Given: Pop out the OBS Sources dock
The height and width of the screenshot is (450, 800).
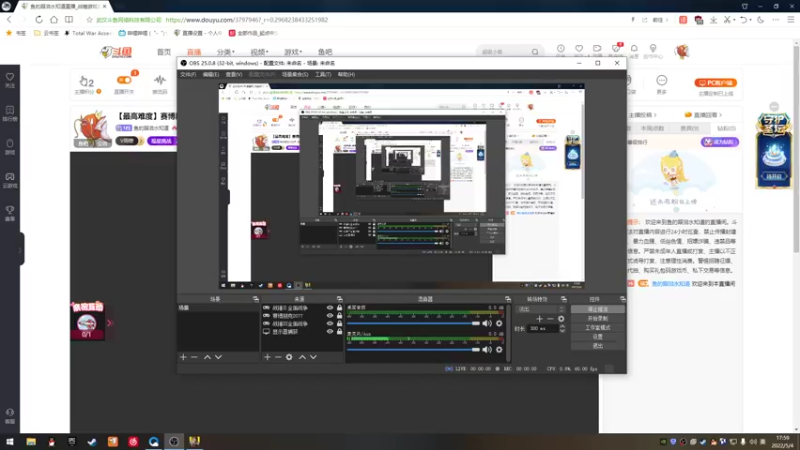Looking at the screenshot, I should pyautogui.click(x=339, y=299).
